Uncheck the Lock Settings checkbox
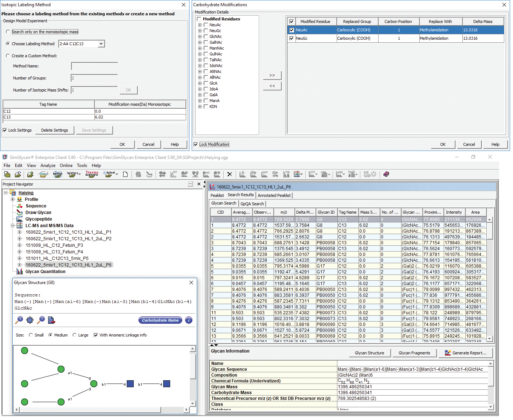Image resolution: width=513 pixels, height=420 pixels. (5, 130)
